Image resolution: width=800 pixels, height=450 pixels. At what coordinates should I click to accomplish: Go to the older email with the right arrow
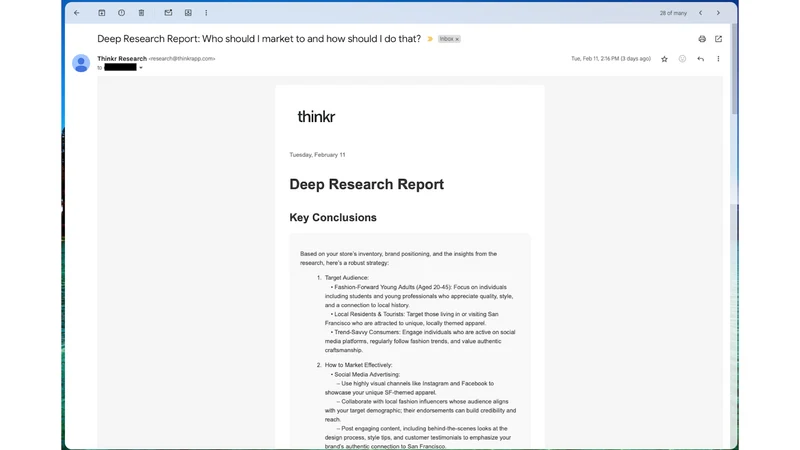click(x=718, y=13)
